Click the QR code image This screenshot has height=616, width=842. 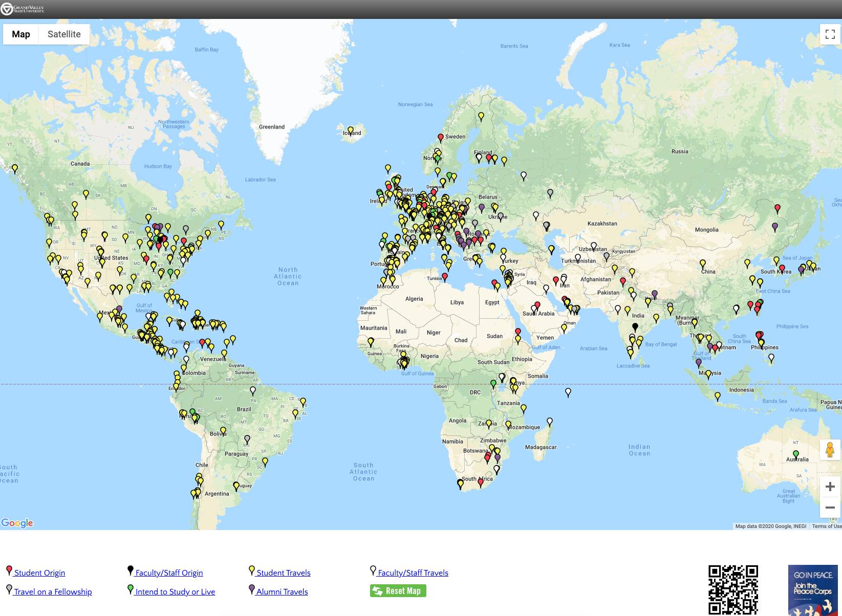(733, 589)
